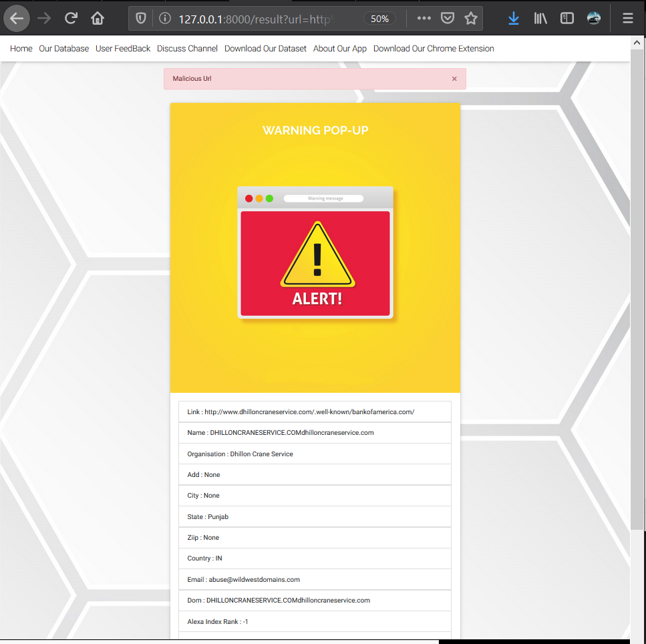Toggle the browser sidebar icon

(567, 19)
